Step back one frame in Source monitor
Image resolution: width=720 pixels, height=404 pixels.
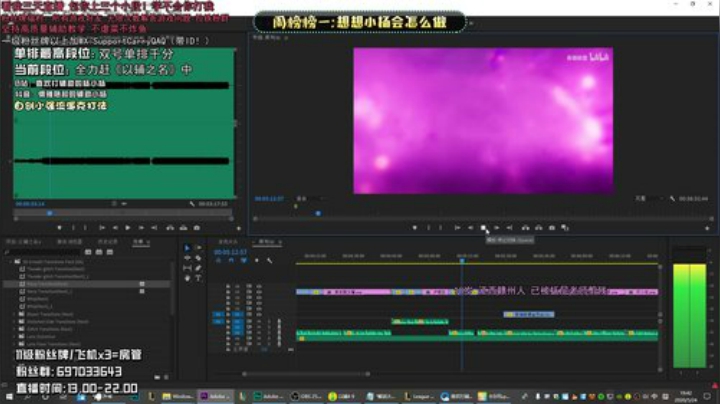point(115,228)
